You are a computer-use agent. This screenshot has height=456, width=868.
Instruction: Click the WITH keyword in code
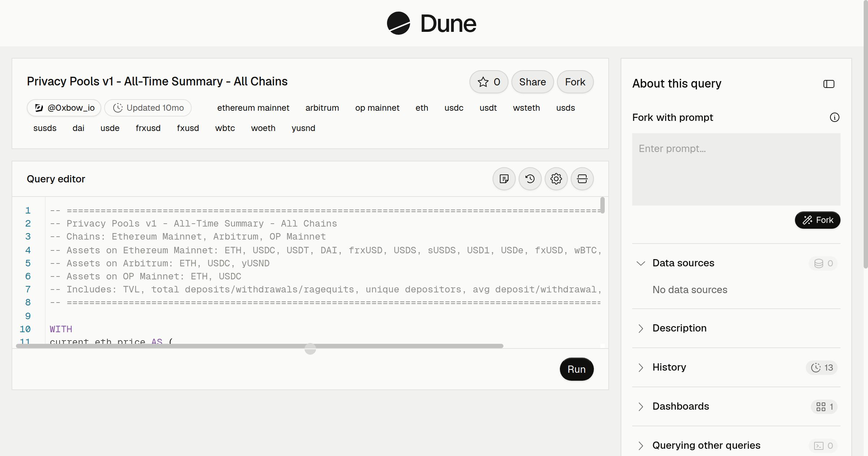[x=61, y=329]
